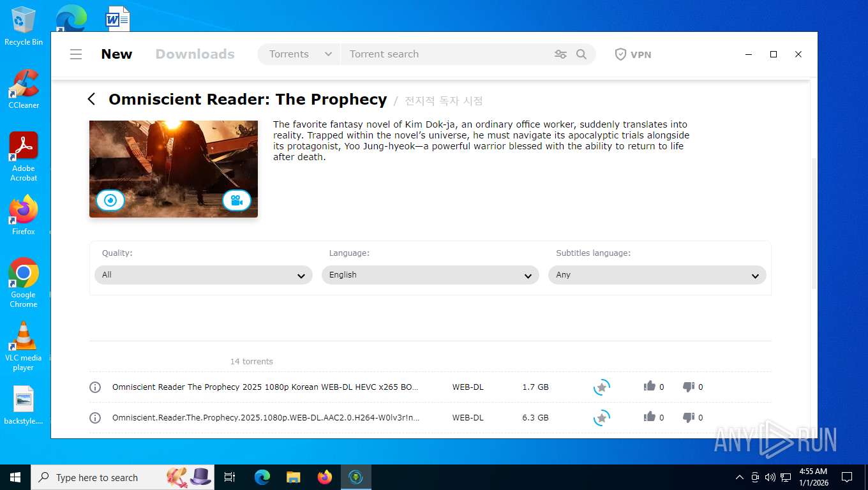Open the clock showing 4:55 AM

pyautogui.click(x=813, y=477)
